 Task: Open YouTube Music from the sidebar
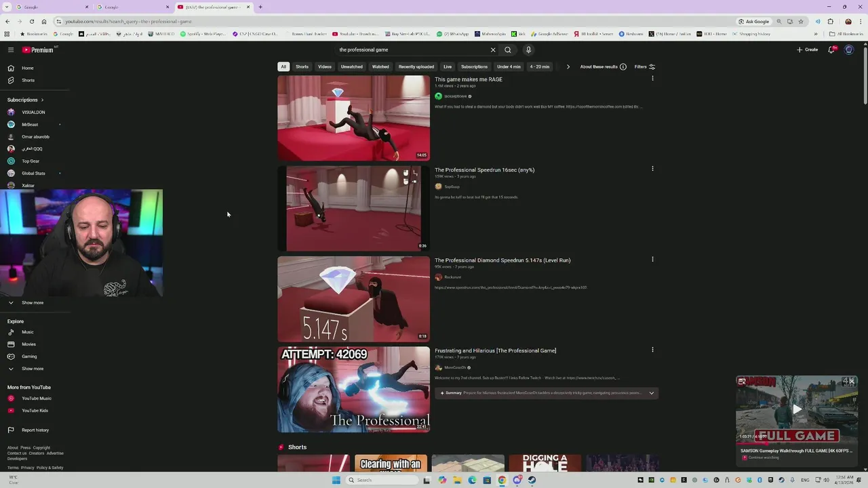click(36, 399)
